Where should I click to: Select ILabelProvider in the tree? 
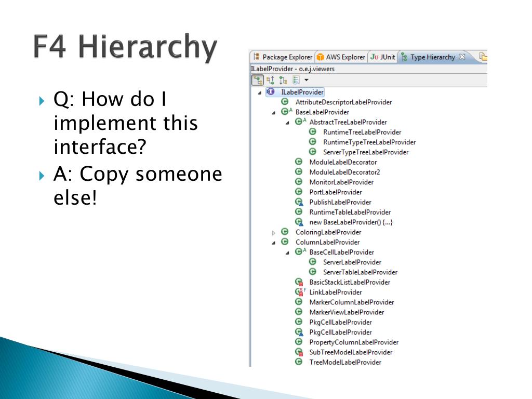coord(302,92)
